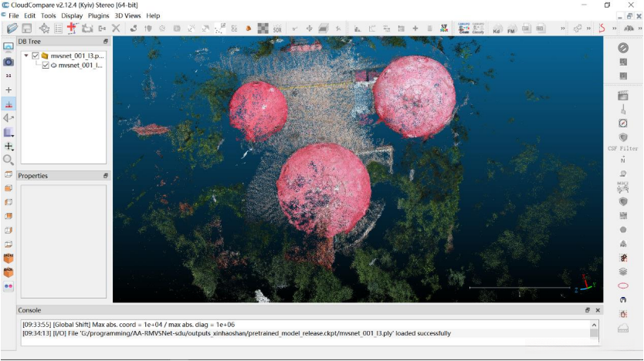644x361 pixels.
Task: Click the clapperboard animation plugin icon
Action: point(623,96)
